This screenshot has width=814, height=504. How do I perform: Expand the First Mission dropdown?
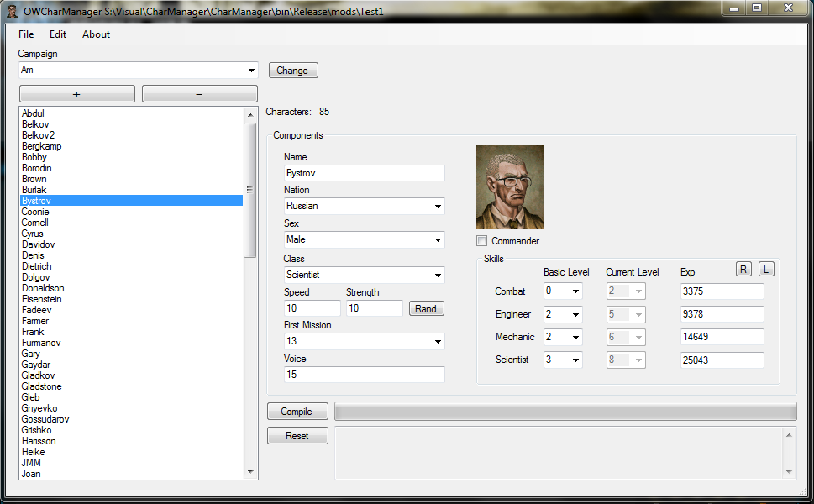[438, 342]
